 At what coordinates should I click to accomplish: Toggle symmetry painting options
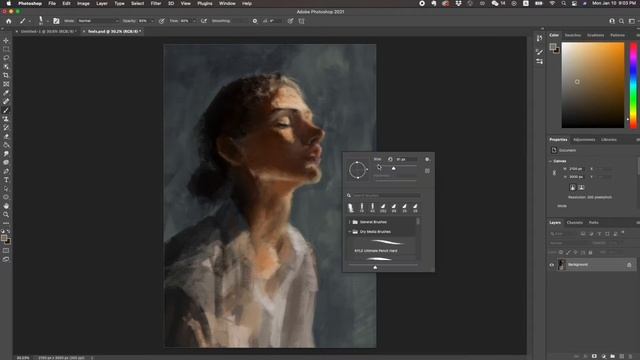[x=302, y=21]
